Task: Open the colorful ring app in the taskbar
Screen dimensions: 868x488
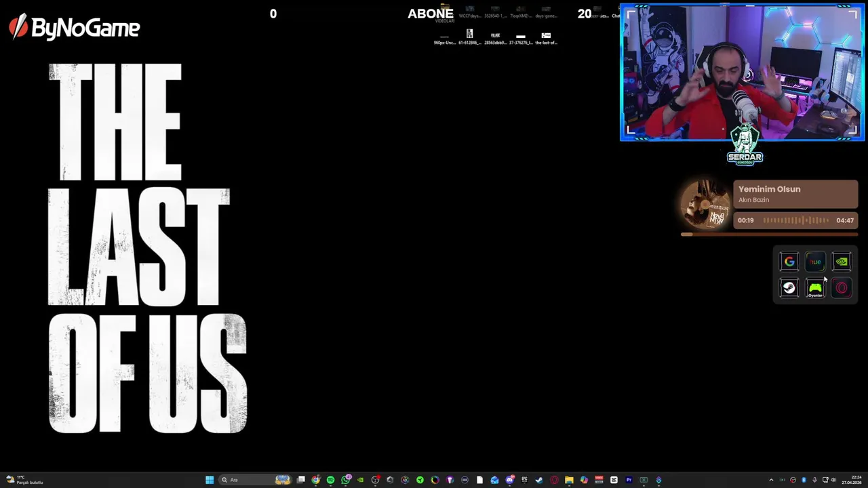Action: pos(435,480)
